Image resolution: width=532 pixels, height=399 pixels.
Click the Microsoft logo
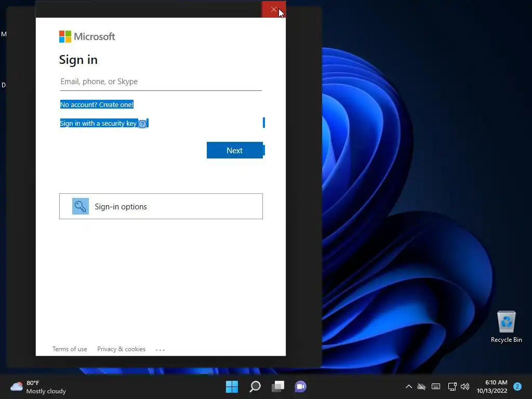coord(87,36)
